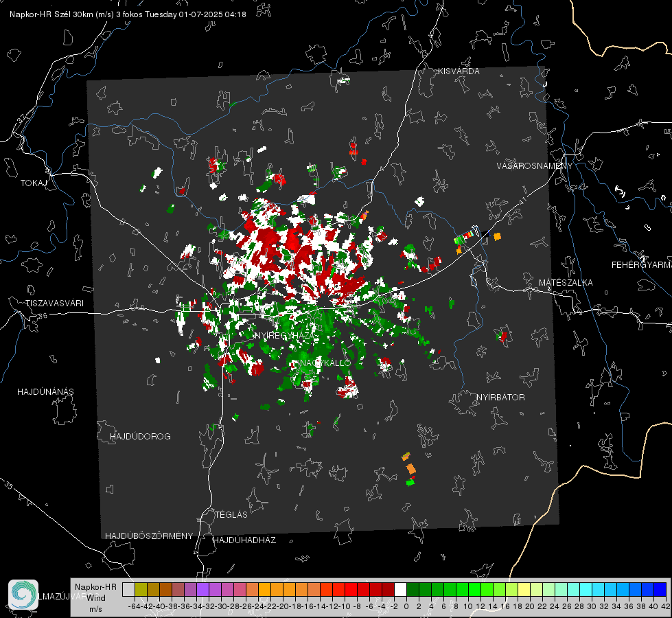Select the HAJDÚBÖSZÖRMÉNY label
The width and height of the screenshot is (672, 618).
[x=149, y=536]
